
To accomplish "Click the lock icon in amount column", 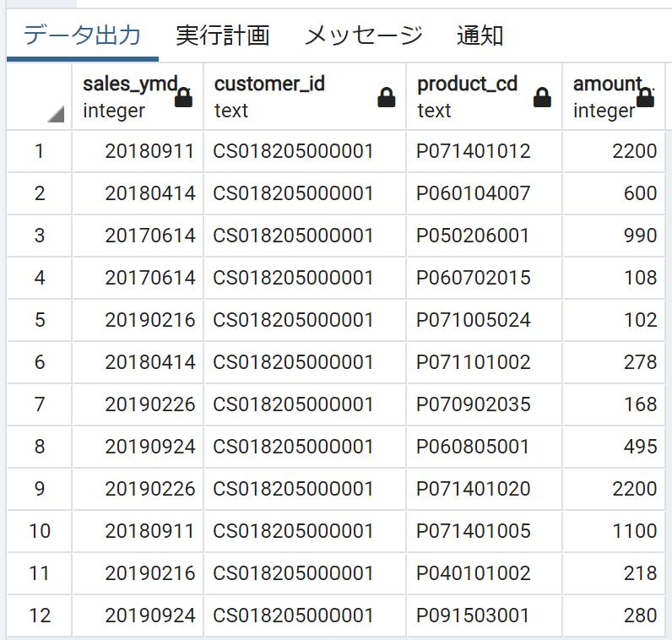I will [645, 97].
